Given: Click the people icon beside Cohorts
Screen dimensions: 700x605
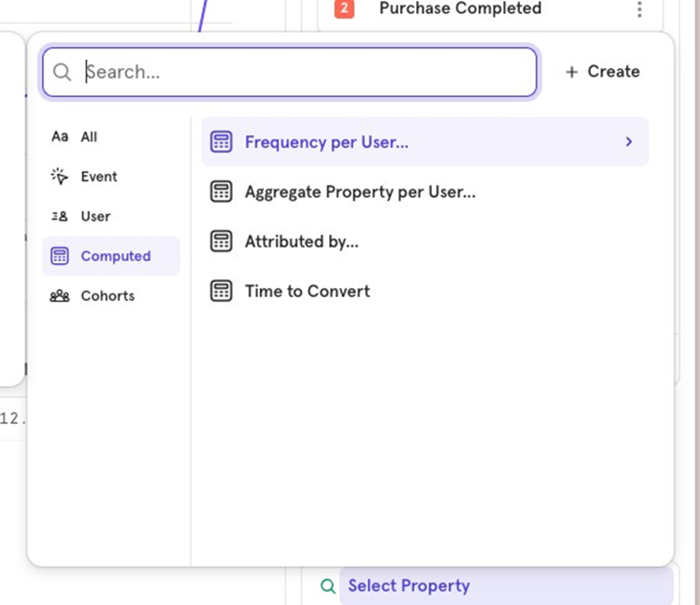Looking at the screenshot, I should click(59, 295).
